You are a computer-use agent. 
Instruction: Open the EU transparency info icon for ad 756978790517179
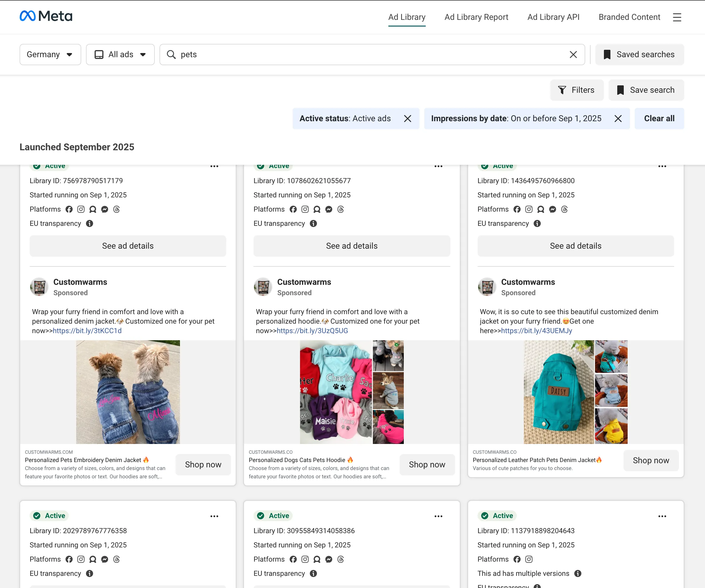click(89, 223)
